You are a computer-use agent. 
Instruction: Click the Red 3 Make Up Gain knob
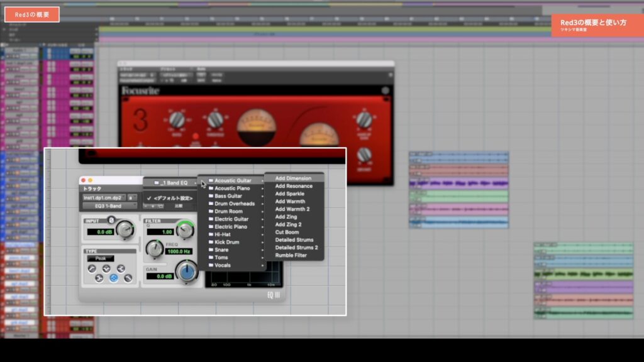click(364, 119)
